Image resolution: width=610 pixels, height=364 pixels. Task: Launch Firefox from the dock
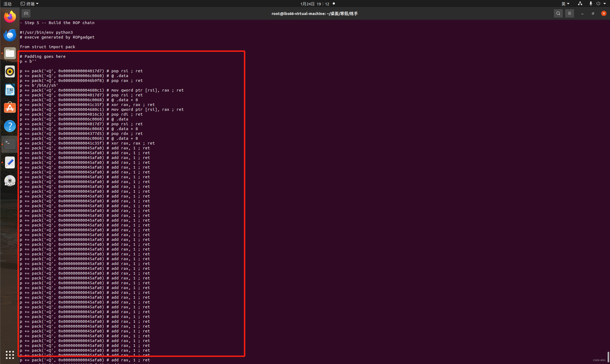(10, 16)
